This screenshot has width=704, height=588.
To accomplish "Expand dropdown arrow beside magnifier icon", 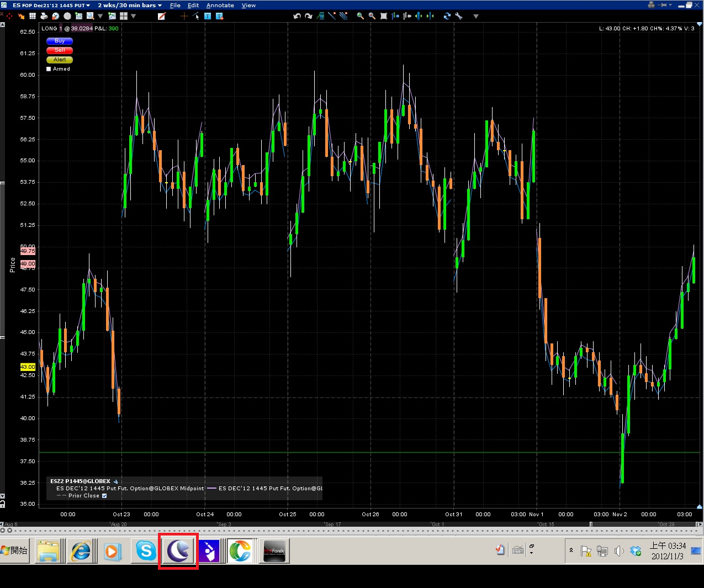I will tap(100, 16).
